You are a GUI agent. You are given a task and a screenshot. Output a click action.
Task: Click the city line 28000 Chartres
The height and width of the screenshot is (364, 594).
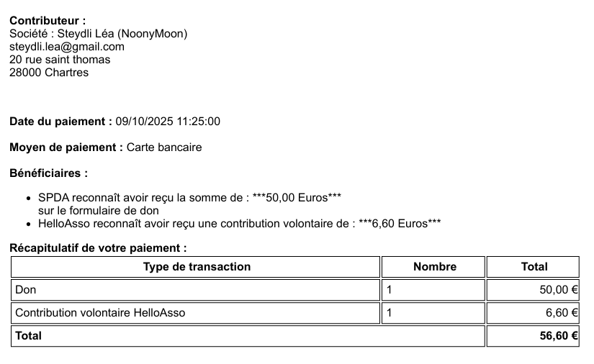click(x=49, y=73)
